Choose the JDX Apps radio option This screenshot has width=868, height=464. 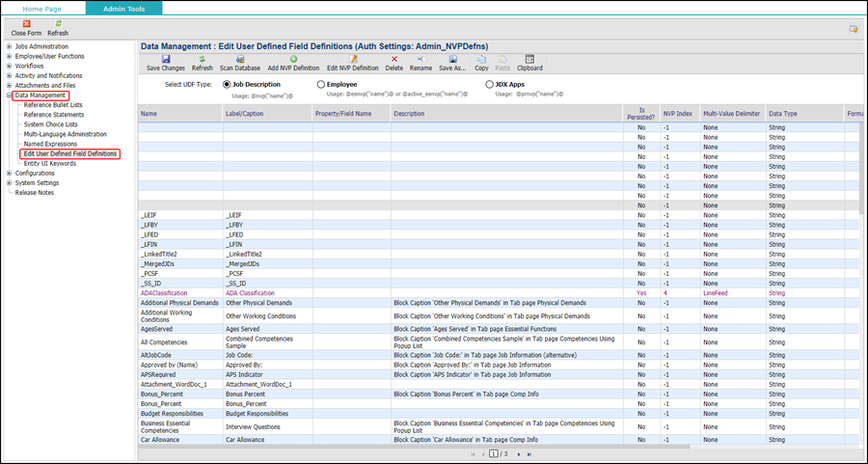[x=490, y=85]
